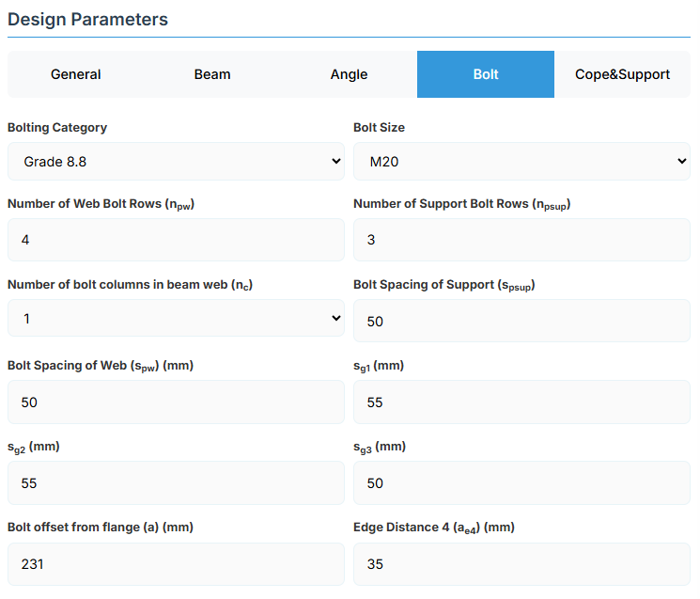Click the Design Parameters heading
700x599 pixels.
click(x=88, y=19)
